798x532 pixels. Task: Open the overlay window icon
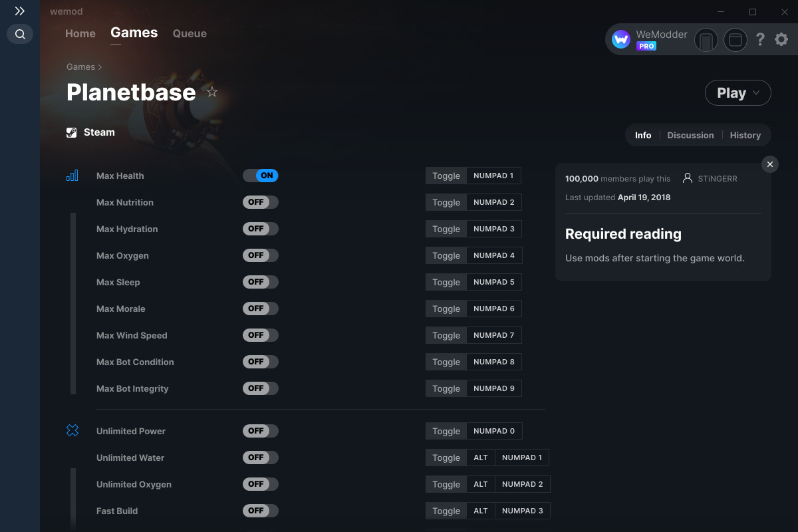point(735,41)
